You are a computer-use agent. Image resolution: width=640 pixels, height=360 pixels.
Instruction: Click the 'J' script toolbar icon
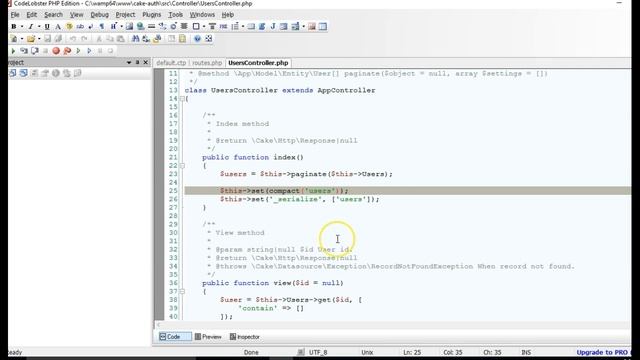pos(273,27)
